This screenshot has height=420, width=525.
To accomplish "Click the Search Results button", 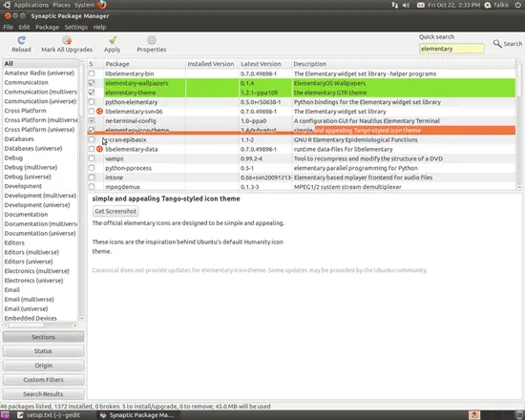I will tap(43, 394).
